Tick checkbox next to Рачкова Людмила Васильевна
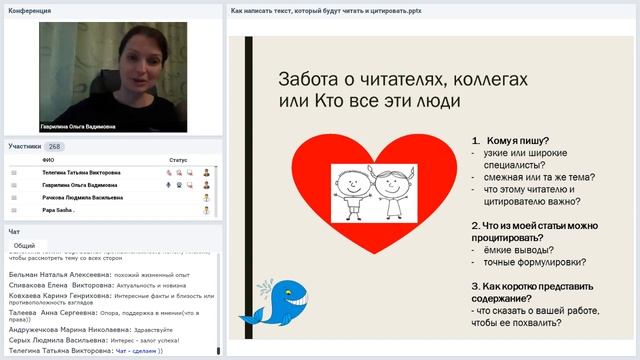The height and width of the screenshot is (360, 640). click(x=14, y=198)
